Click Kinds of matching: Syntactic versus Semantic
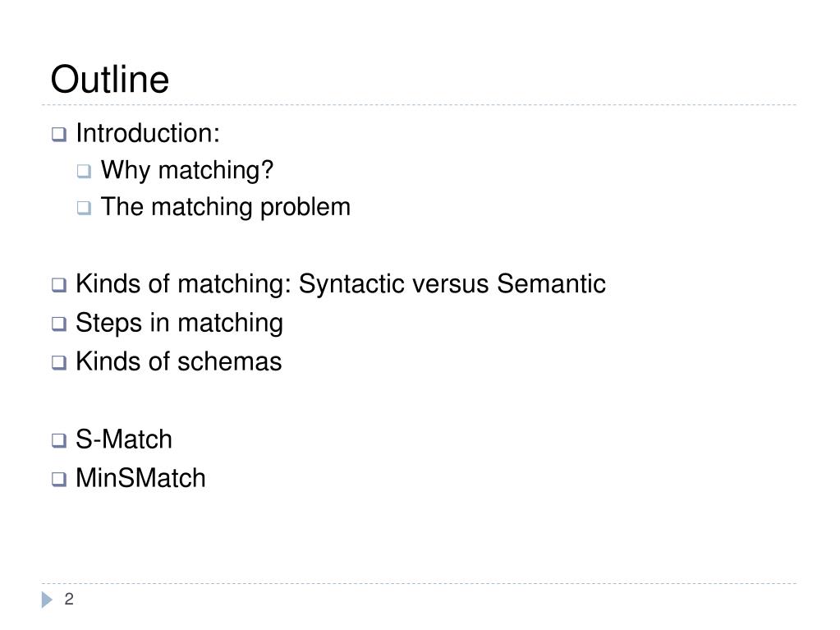Viewport: 840px width, 630px height. (x=341, y=284)
